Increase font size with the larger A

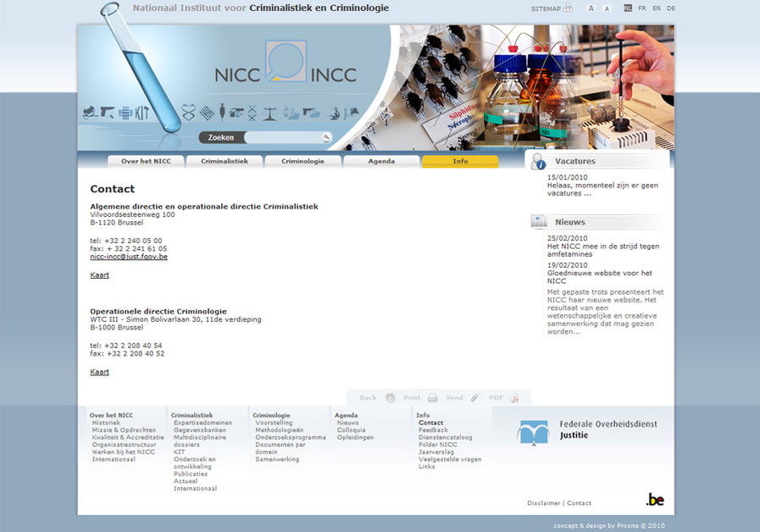tap(591, 8)
